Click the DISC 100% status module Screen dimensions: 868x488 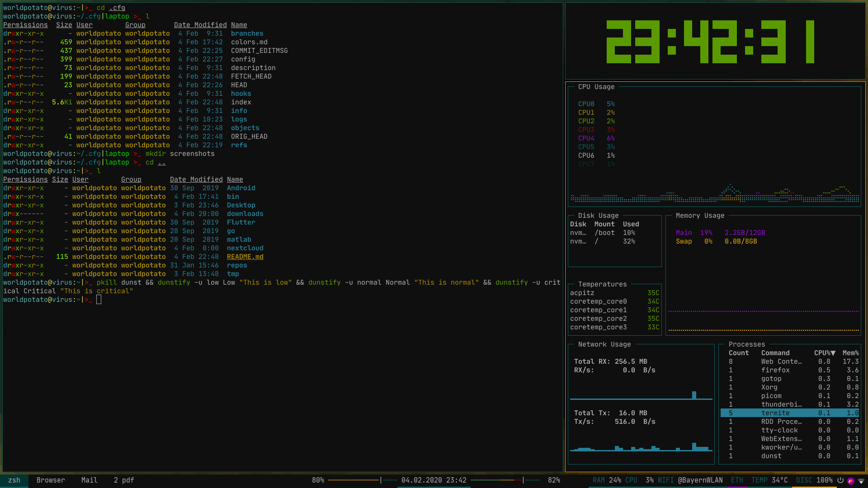(x=814, y=480)
